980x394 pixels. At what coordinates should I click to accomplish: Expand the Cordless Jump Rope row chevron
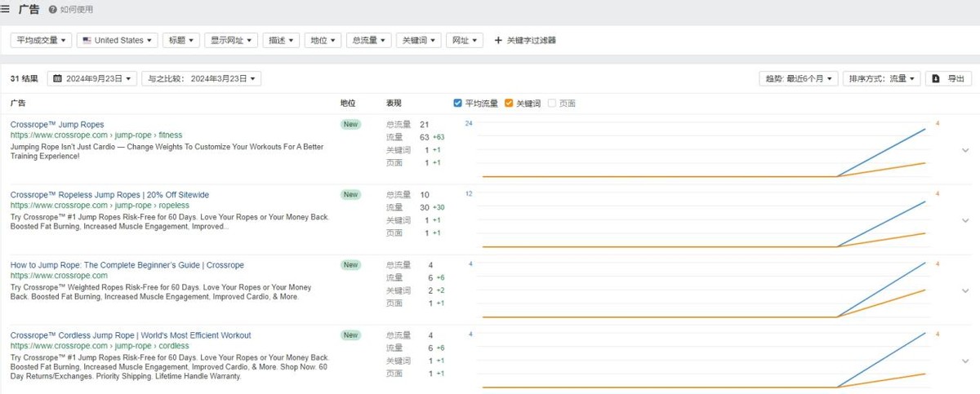(965, 361)
